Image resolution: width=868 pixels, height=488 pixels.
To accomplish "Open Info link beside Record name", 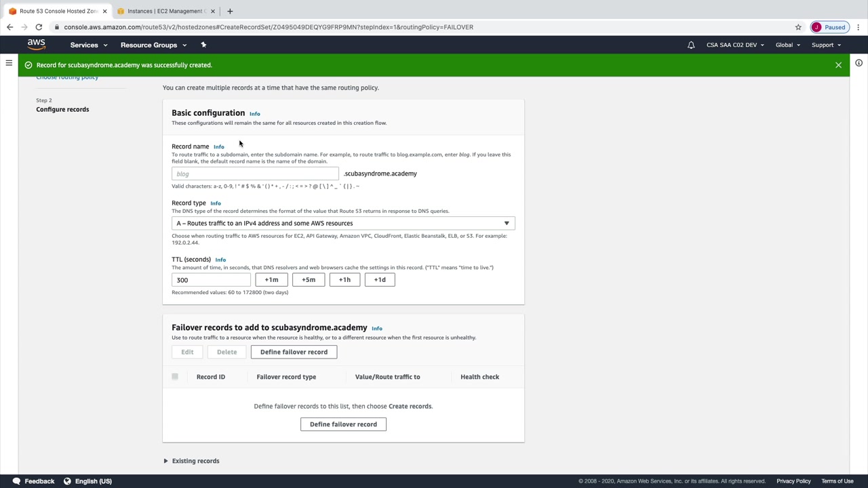I will [219, 147].
